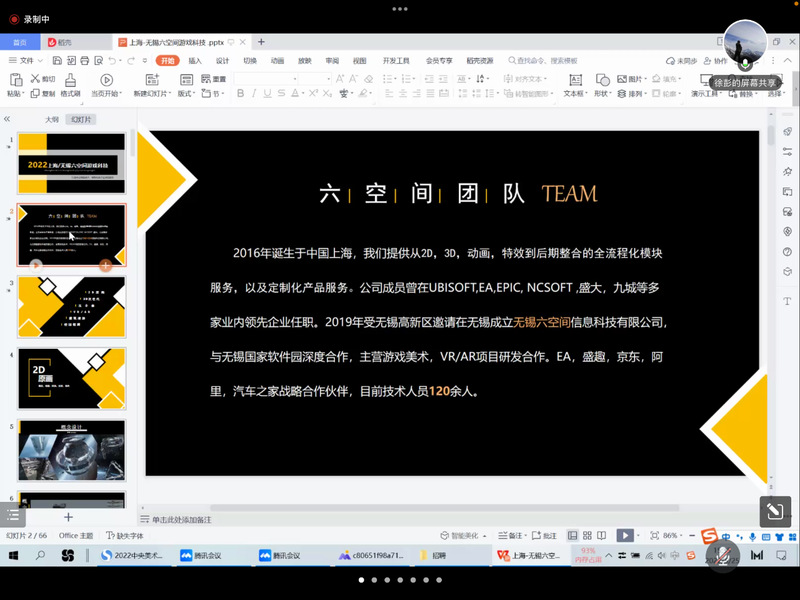Click the Fit Slide to Window icon
The image size is (800, 600).
[x=655, y=535]
